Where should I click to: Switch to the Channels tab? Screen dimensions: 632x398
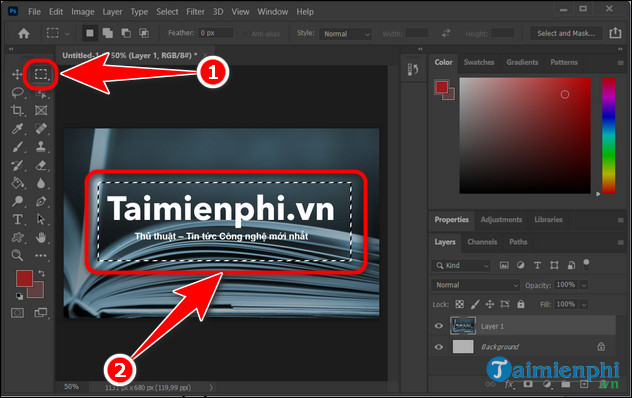coord(482,242)
